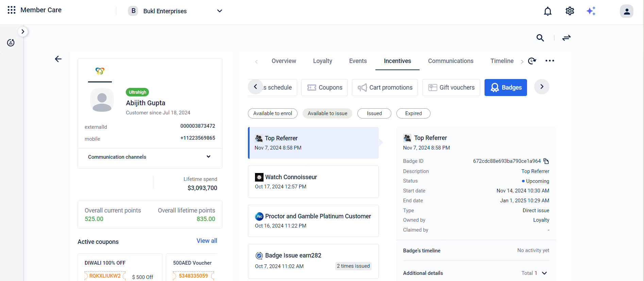This screenshot has height=281, width=644.
Task: Click Overall lifetime points 835.00
Action: tap(206, 219)
